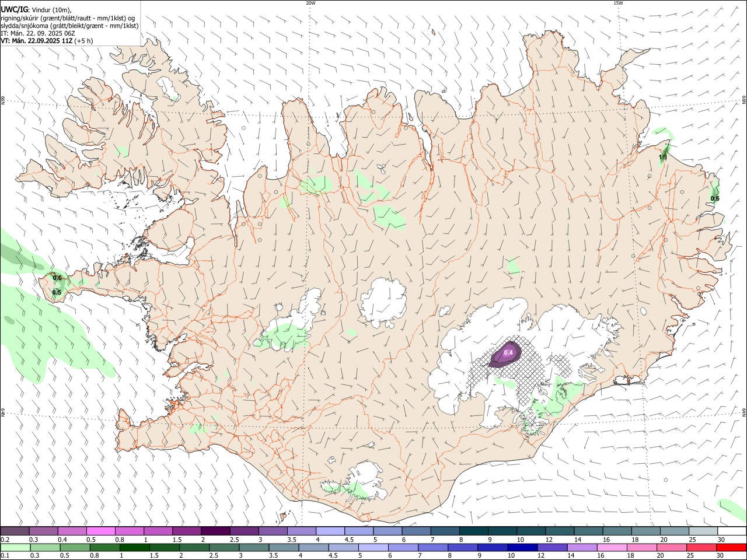
Task: Click the light lavender 4–4.5 snow legend swatch
Action: tap(330, 531)
